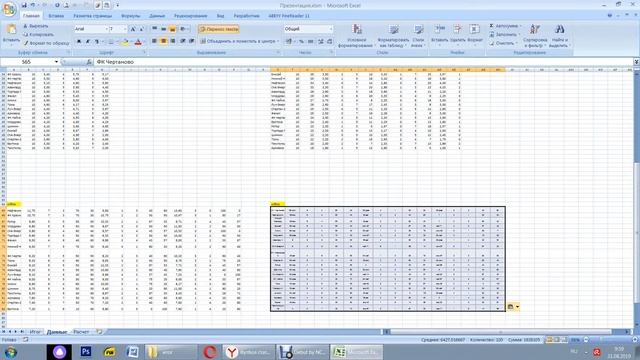Screen dimensions: 640x360
Task: Click the zoom slider in status bar
Action: click(x=609, y=340)
